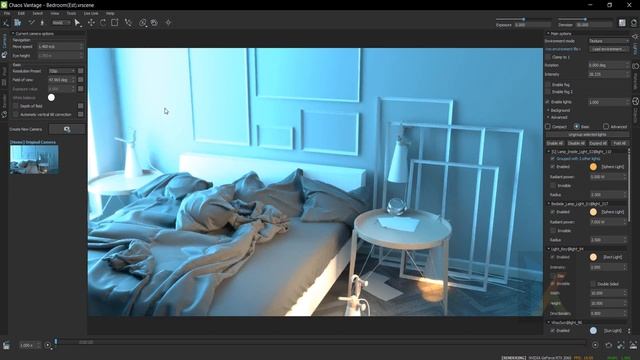Open the Live Link menu
Screen dimensions: 640x360
pos(91,13)
